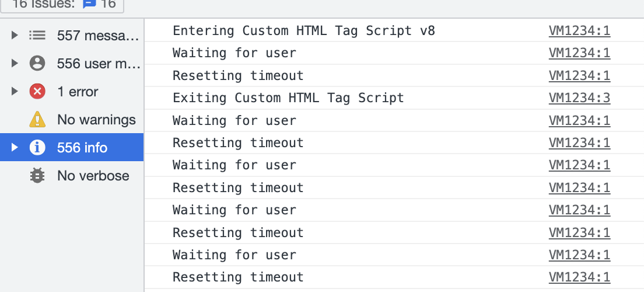Expand the 556 info group arrow
Image resolution: width=644 pixels, height=292 pixels.
click(x=15, y=147)
